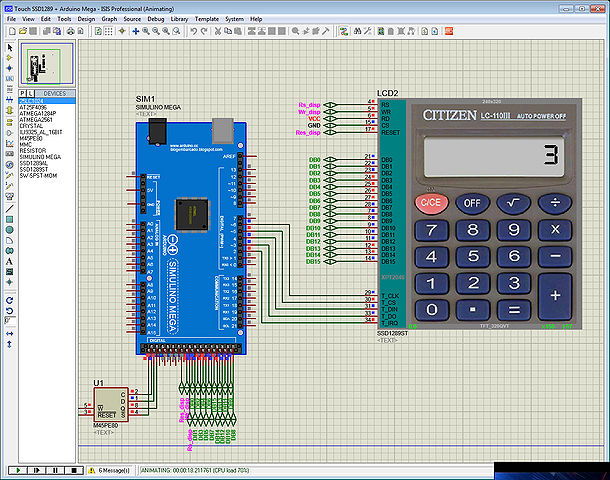Screen dimensions: 610x480
Task: Click the Simulino Mega board's black chip
Action: coord(192,214)
